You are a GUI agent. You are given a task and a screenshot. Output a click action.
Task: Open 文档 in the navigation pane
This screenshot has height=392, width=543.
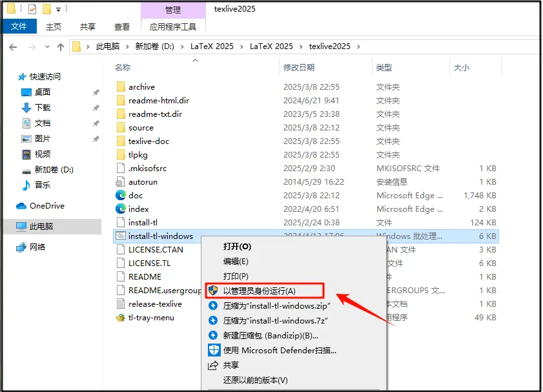point(43,123)
